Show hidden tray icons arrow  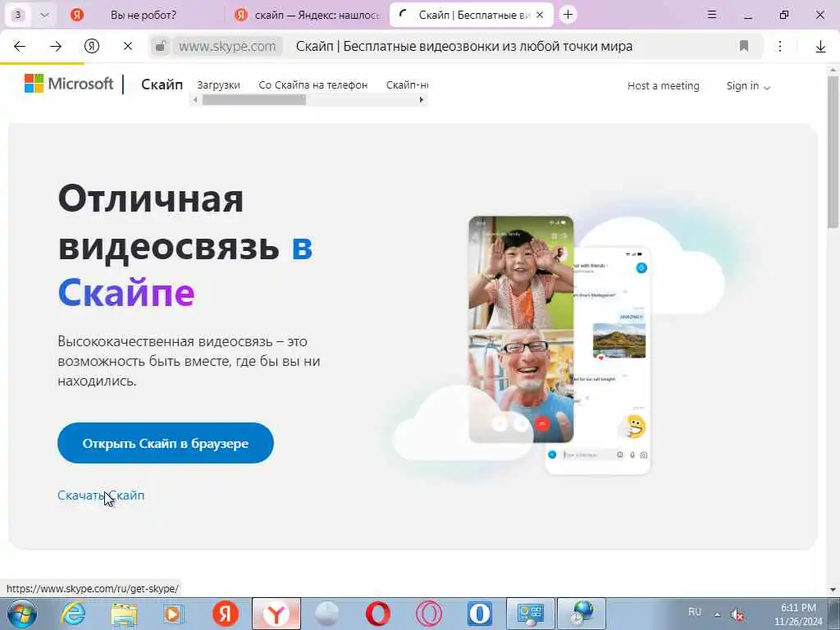(717, 614)
